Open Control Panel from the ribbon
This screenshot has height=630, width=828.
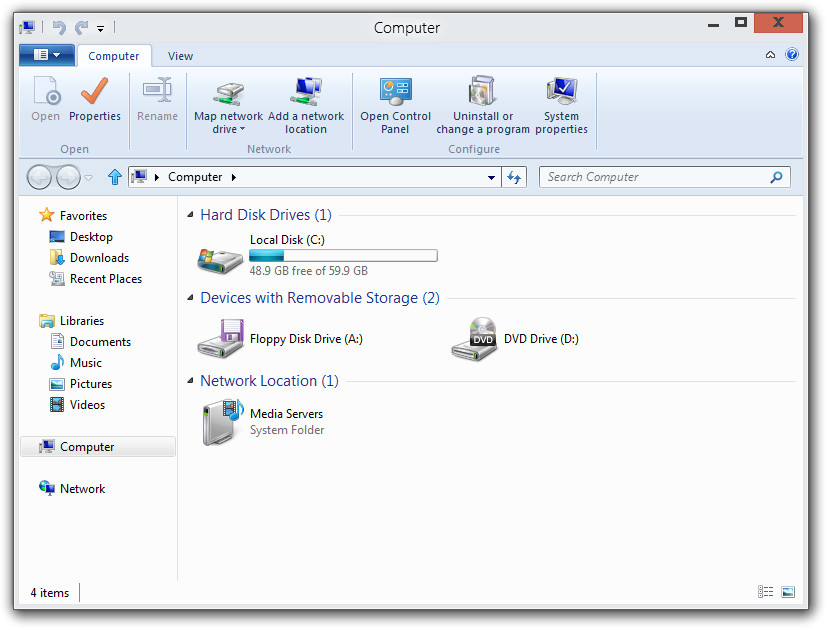(396, 105)
